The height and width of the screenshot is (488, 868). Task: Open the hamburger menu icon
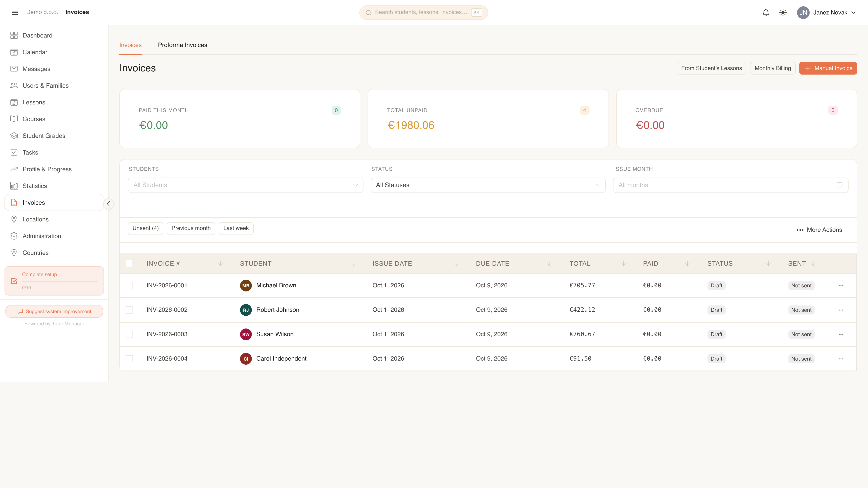coord(15,12)
